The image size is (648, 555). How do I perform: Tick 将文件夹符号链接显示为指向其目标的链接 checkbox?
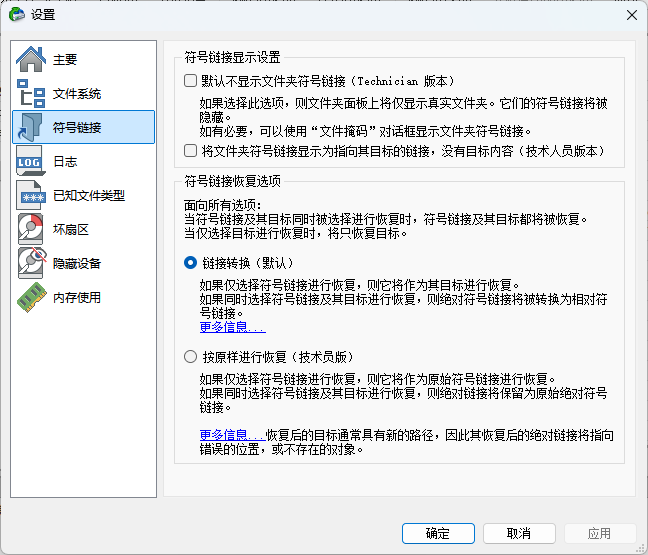[x=190, y=150]
